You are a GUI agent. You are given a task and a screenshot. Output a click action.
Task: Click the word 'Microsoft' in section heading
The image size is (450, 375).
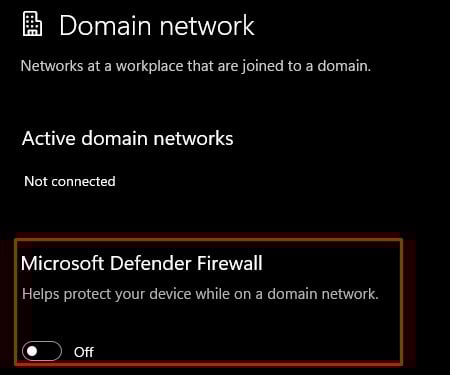pos(63,263)
